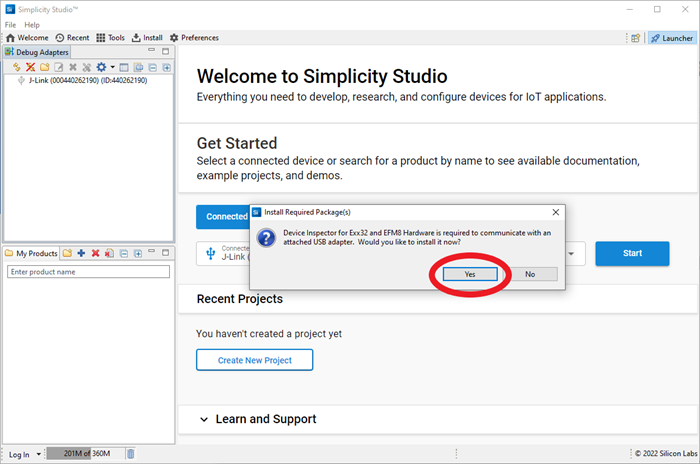700x464 pixels.
Task: Click the blue plus icon in My Products
Action: (81, 253)
